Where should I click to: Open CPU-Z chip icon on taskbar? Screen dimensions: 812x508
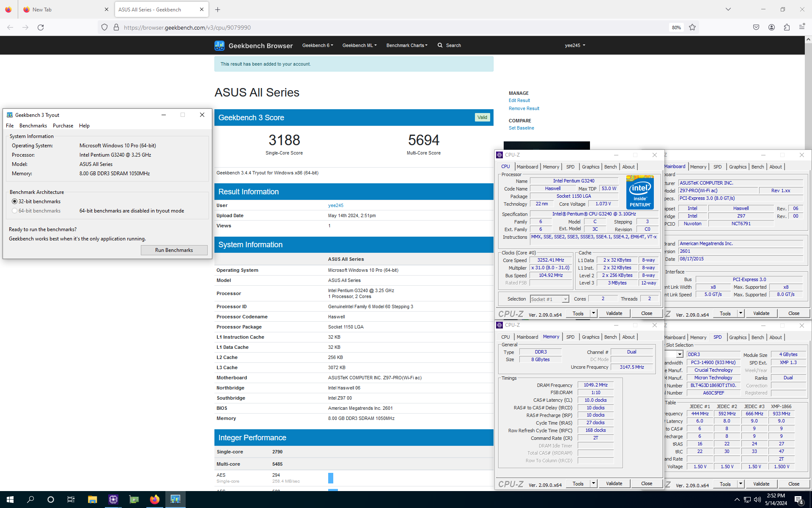click(113, 500)
